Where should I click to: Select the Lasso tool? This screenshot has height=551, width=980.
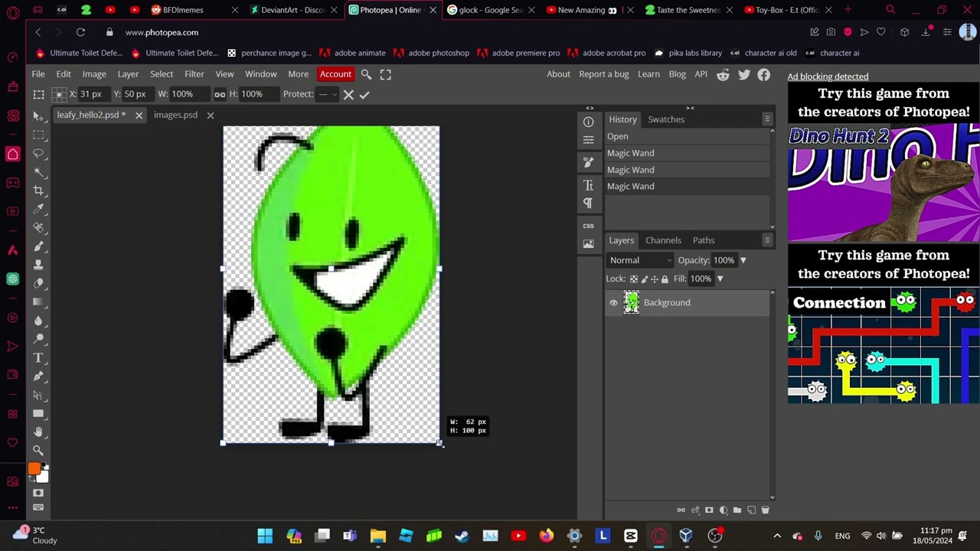(x=38, y=153)
